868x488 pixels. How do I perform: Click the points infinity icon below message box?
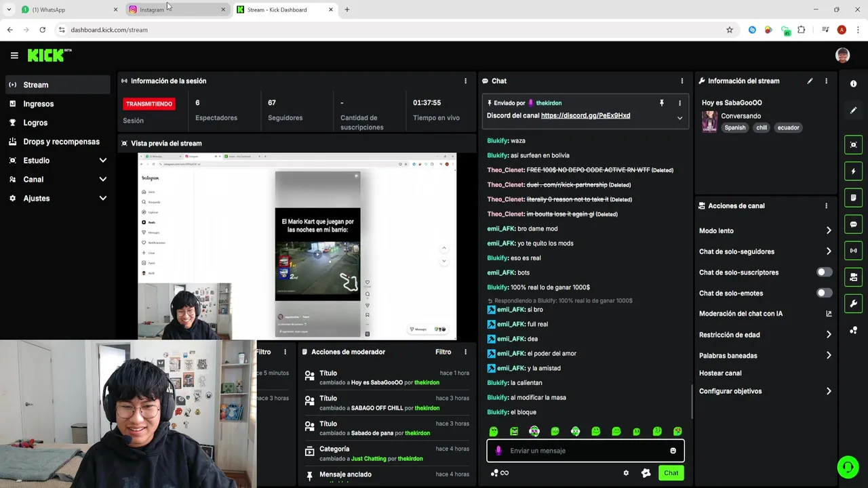pyautogui.click(x=500, y=473)
